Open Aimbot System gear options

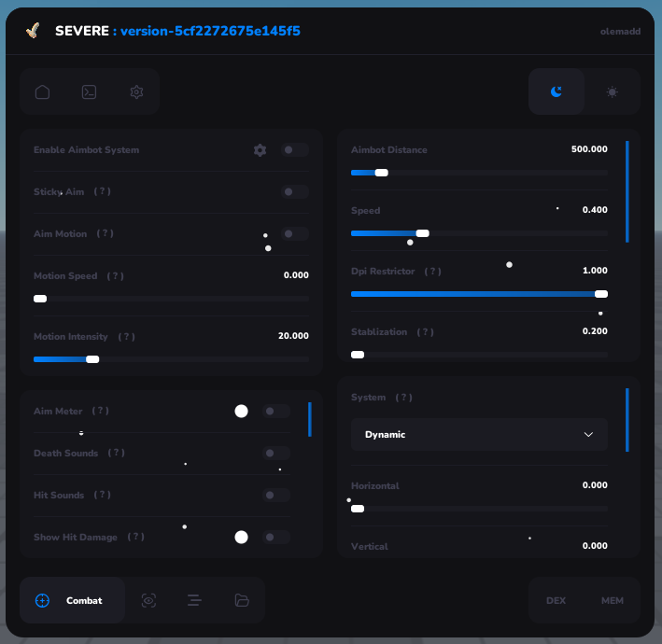pos(261,150)
